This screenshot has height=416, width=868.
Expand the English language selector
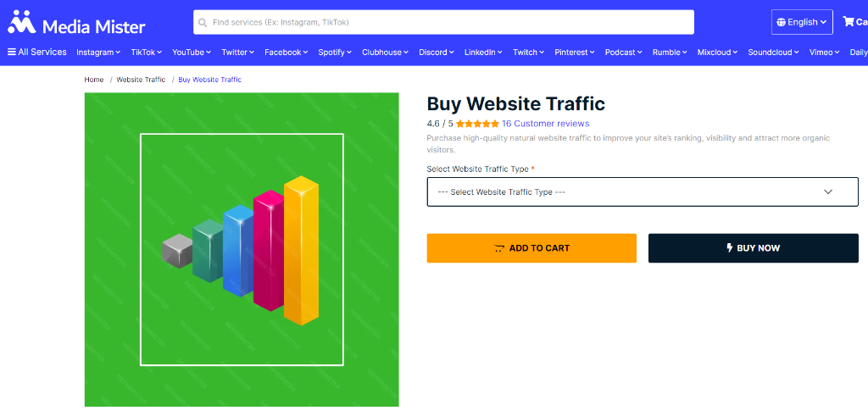[x=802, y=22]
